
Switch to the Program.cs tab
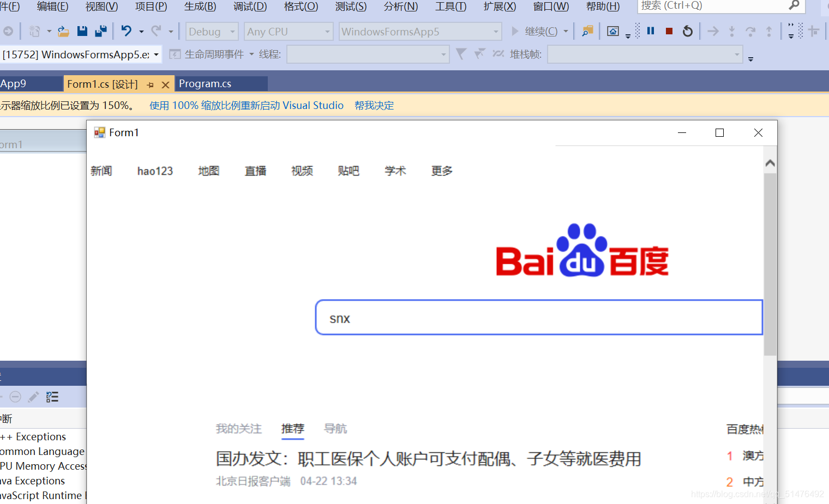click(x=205, y=83)
